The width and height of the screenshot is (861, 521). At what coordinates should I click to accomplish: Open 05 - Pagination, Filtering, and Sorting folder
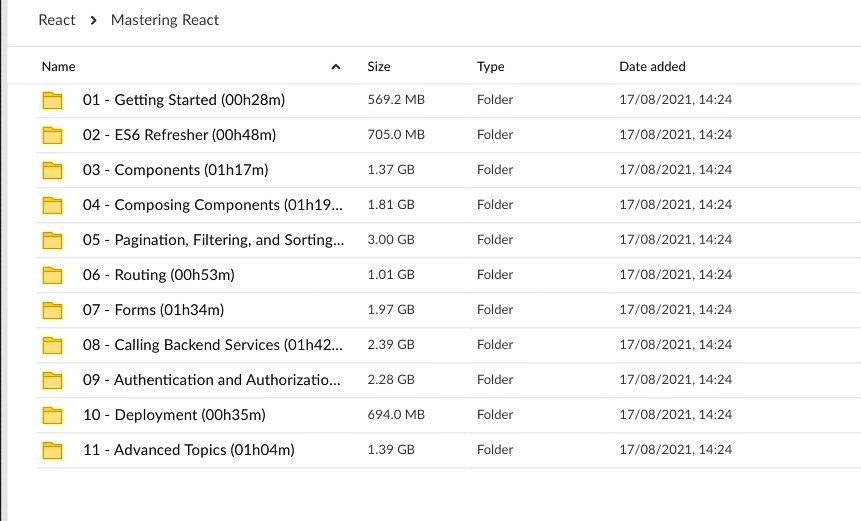tap(214, 240)
